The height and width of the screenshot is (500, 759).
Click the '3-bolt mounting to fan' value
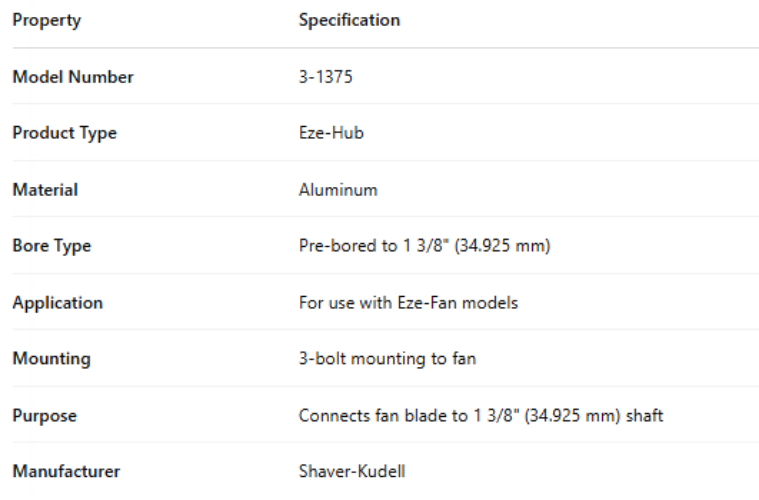[x=387, y=358]
